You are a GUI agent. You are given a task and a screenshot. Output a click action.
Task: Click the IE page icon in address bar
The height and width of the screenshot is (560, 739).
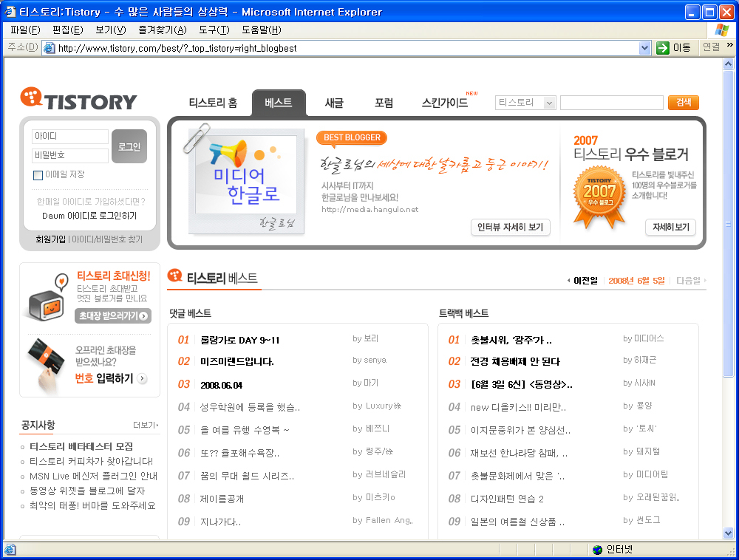point(49,48)
